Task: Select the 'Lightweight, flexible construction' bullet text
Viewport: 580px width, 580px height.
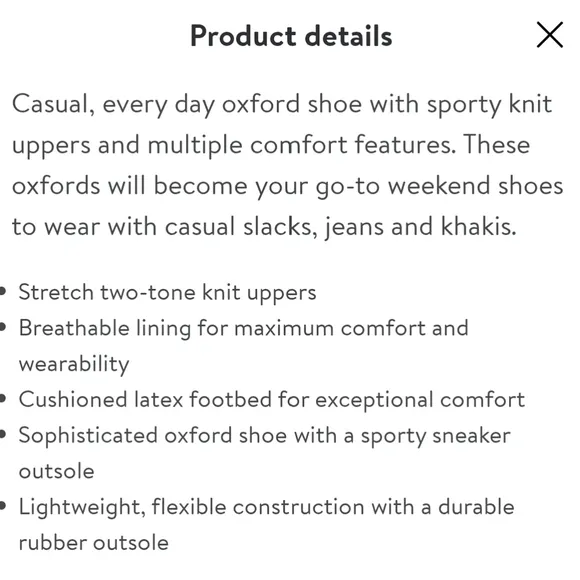Action: (x=266, y=507)
